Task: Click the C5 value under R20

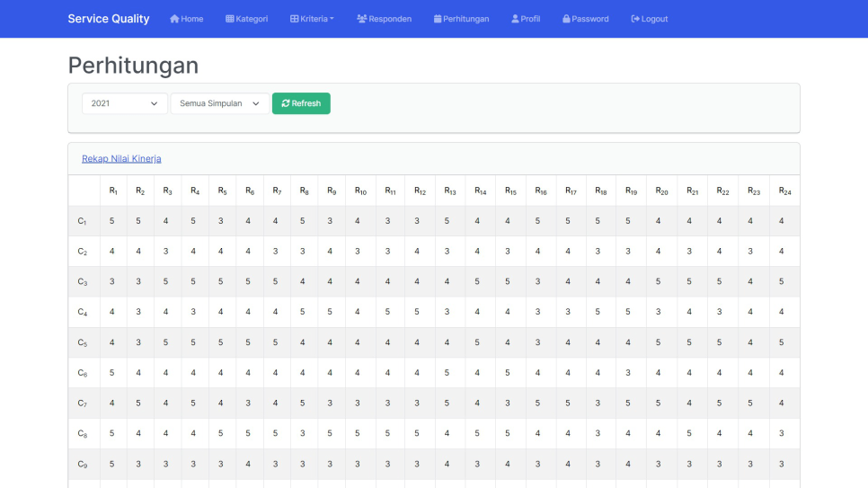Action: 659,342
